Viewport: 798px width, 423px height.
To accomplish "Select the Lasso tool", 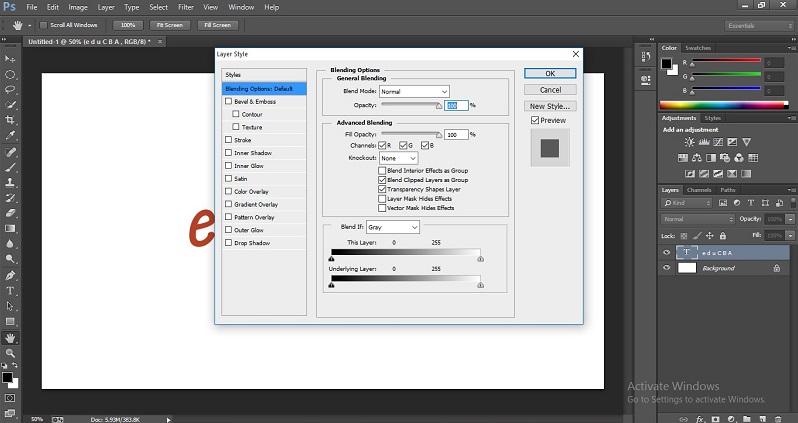I will pyautogui.click(x=10, y=88).
